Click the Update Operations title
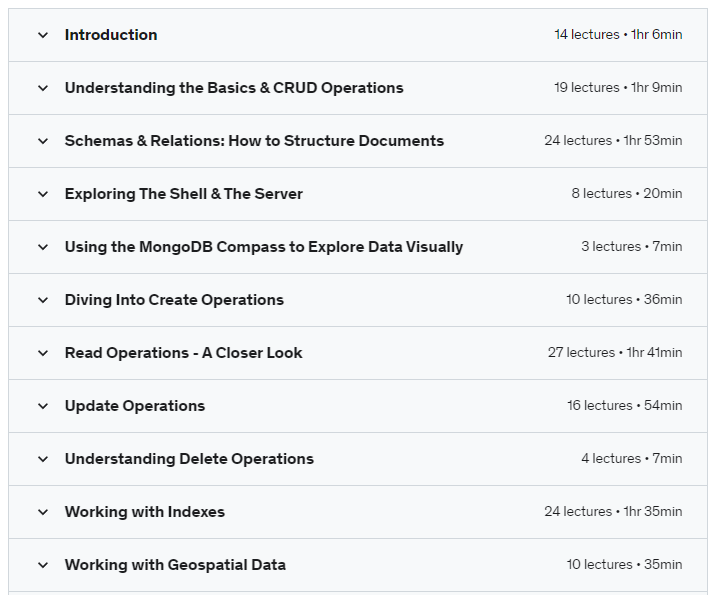 click(x=135, y=406)
